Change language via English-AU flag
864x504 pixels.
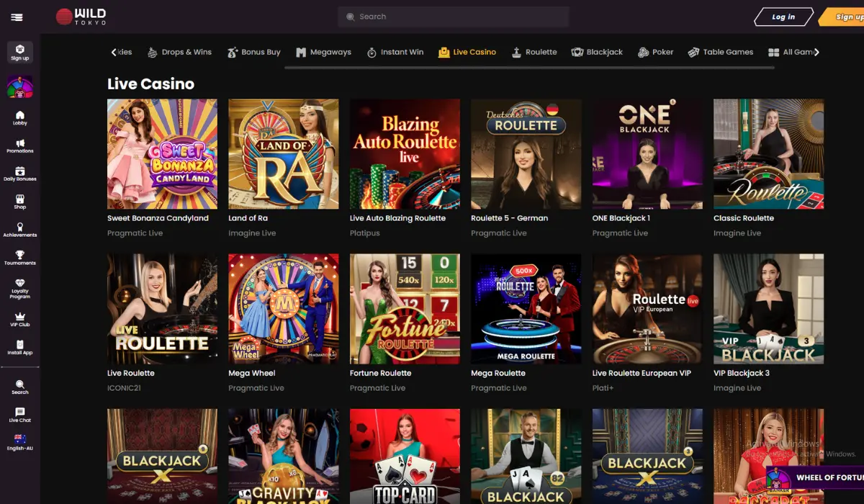click(x=20, y=443)
